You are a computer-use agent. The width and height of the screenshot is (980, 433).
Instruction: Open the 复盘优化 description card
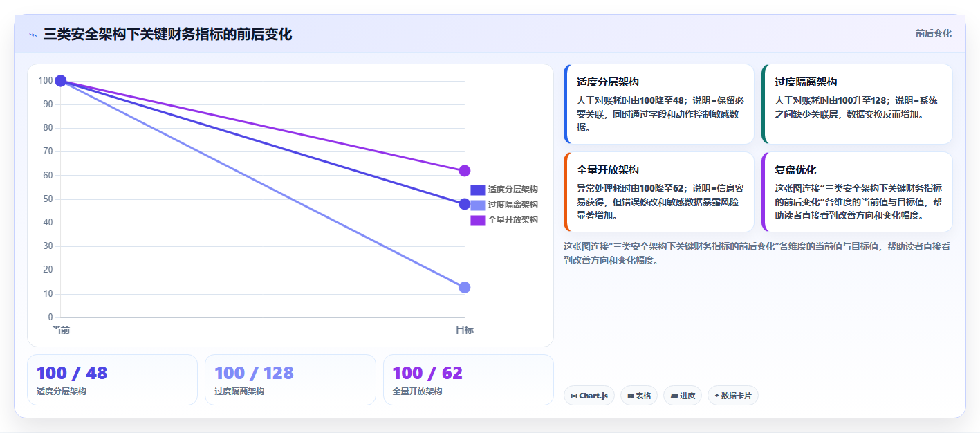pyautogui.click(x=857, y=192)
